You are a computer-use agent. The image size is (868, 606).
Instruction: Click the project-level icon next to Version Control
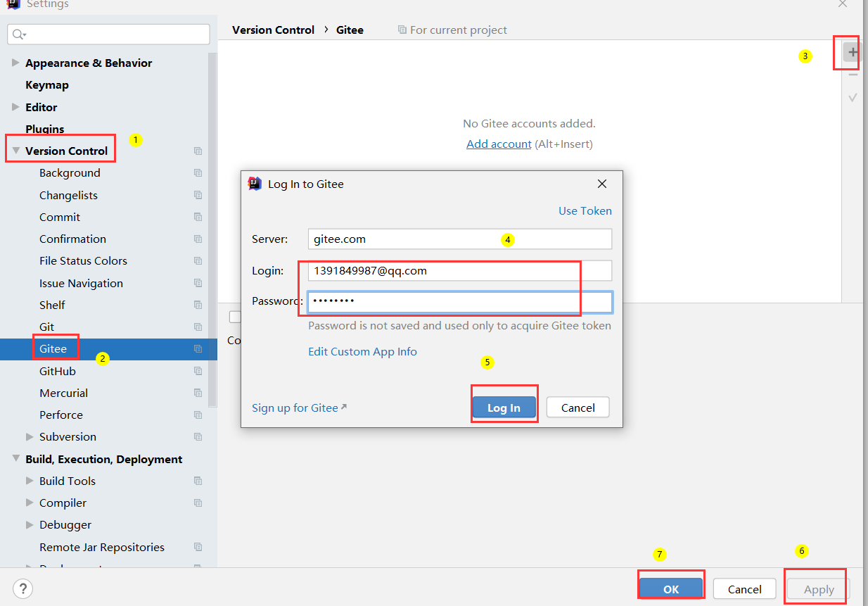198,151
